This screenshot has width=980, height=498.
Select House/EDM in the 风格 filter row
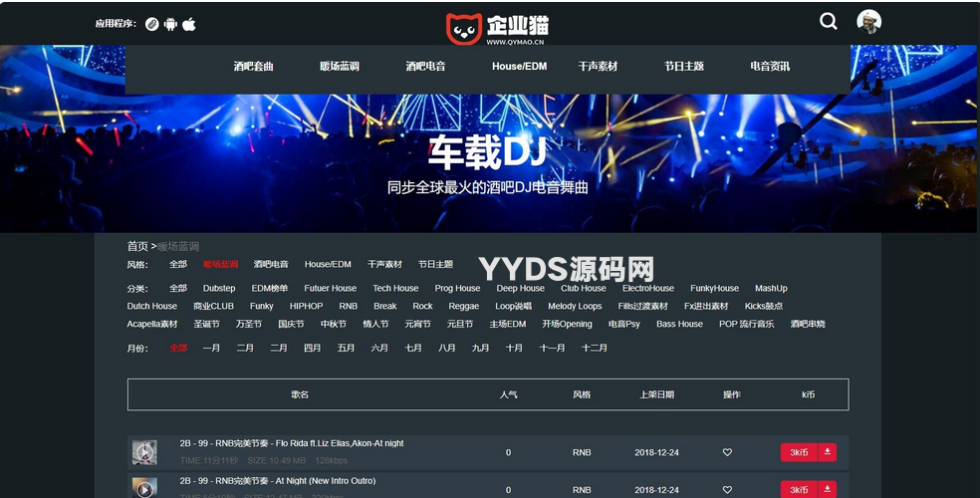tap(328, 264)
